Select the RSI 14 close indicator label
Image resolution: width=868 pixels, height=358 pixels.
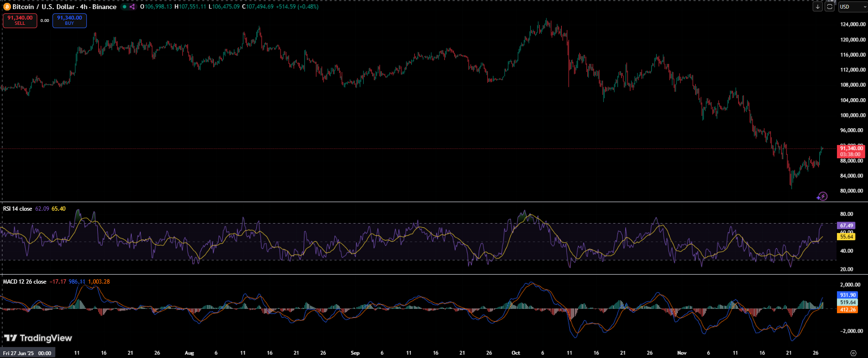[18, 209]
